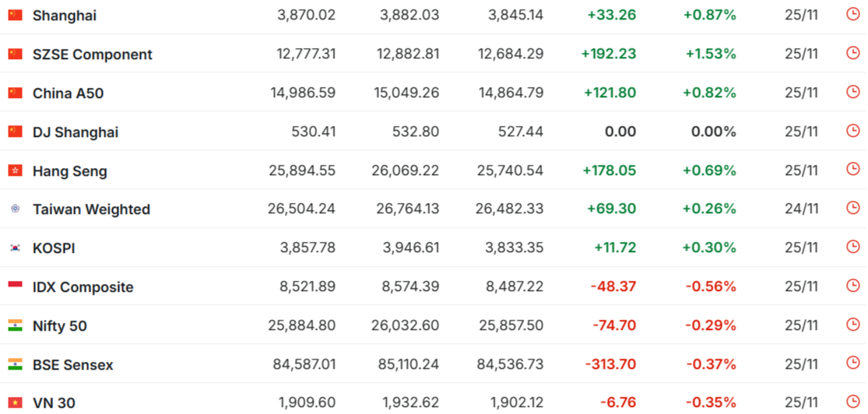Open the SZSE Component index page

click(x=92, y=54)
